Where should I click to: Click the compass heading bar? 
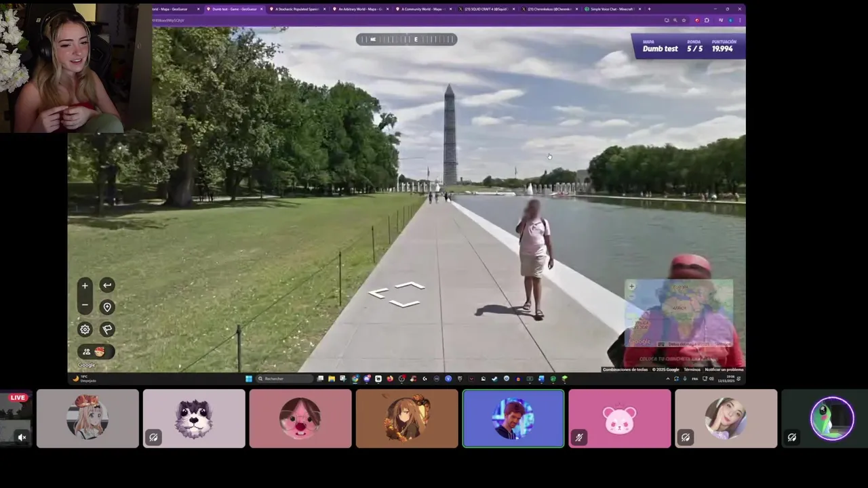point(406,39)
